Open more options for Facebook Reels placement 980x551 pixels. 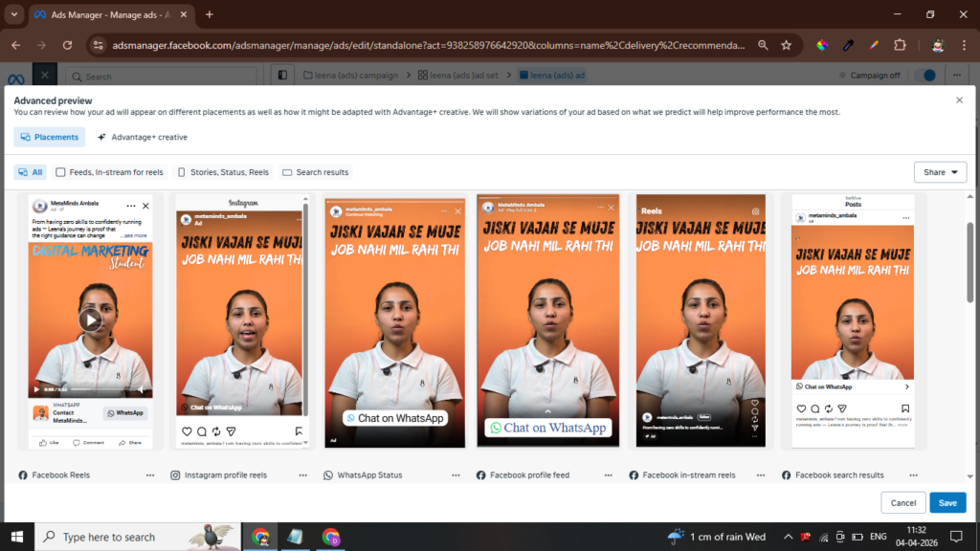coord(150,475)
